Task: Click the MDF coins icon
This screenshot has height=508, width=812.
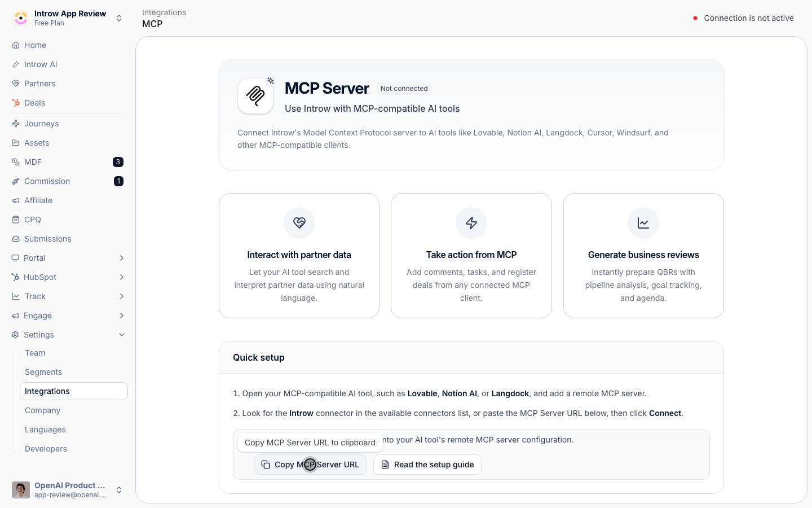Action: click(16, 162)
